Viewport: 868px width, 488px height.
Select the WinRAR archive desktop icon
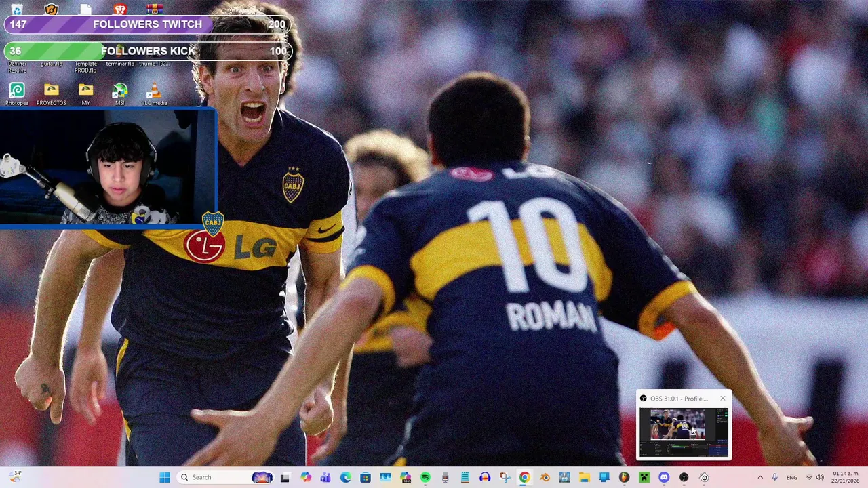pos(155,9)
